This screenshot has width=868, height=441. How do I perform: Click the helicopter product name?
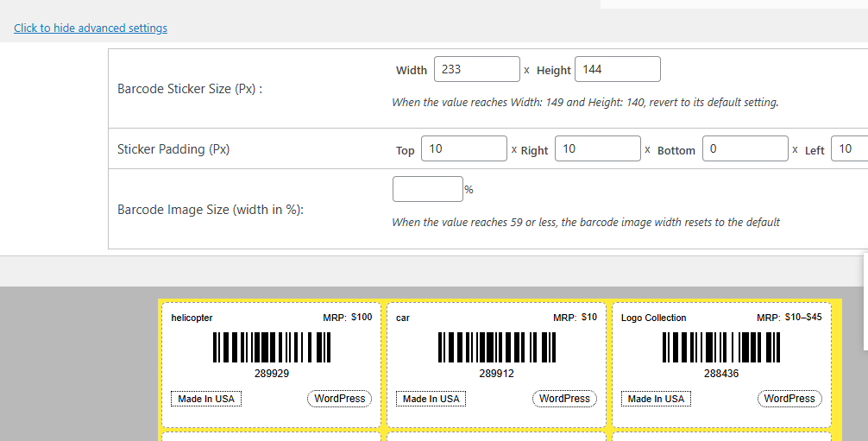click(192, 318)
